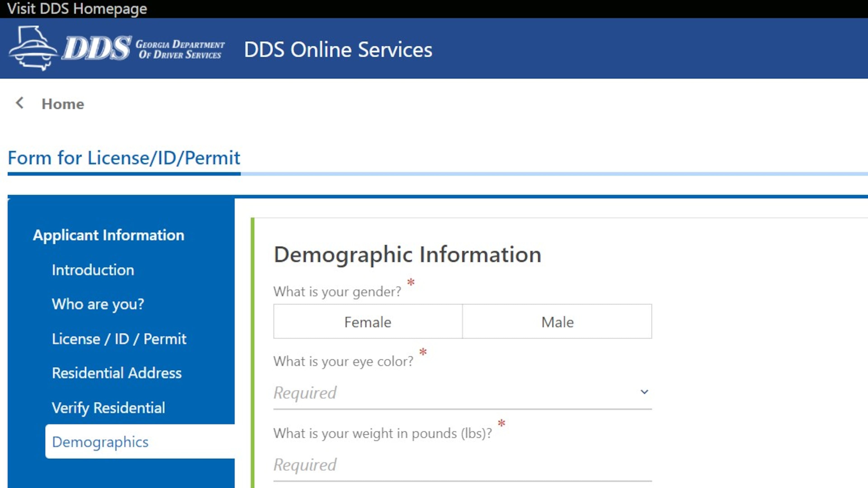
Task: Navigate to the Residential Address step
Action: tap(117, 373)
